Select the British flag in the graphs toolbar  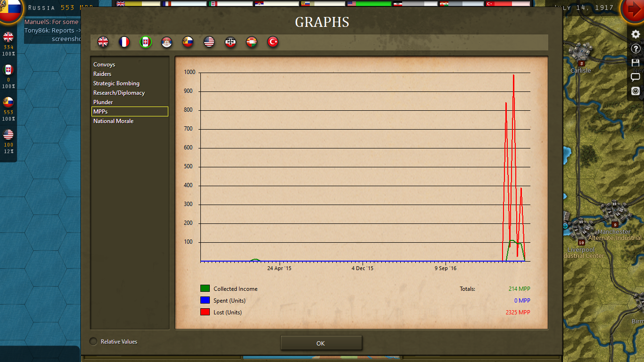(x=103, y=41)
